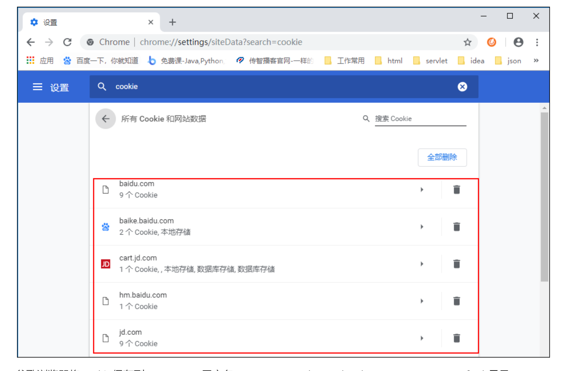Click the 搜索 Cookie magnifier icon

click(366, 118)
